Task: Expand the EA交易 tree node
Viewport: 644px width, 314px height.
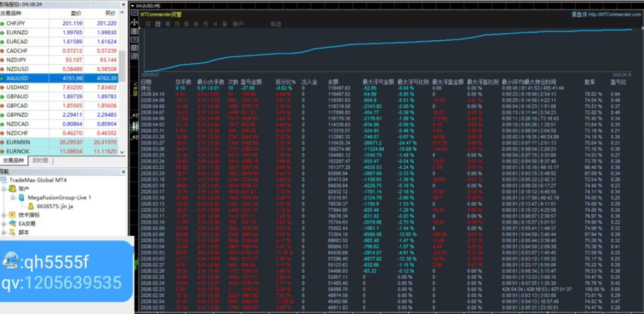Action: [x=4, y=223]
